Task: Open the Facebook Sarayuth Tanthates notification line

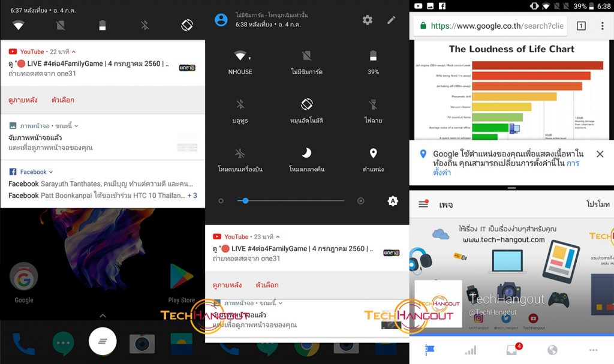Action: [x=101, y=183]
